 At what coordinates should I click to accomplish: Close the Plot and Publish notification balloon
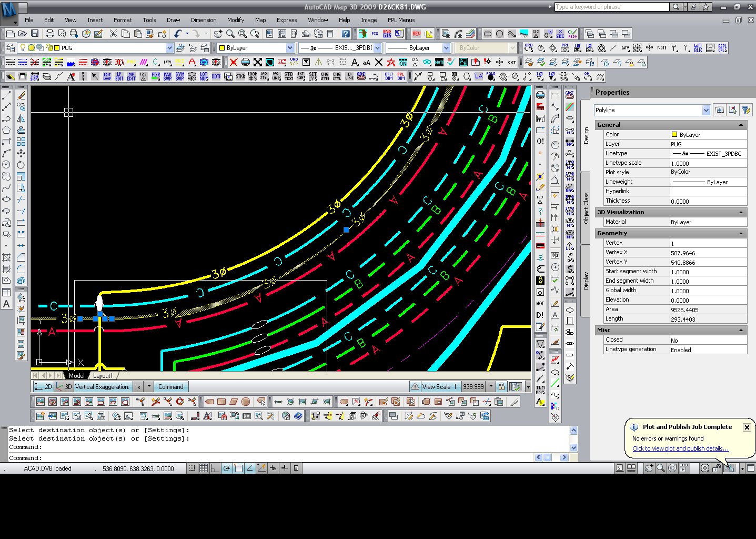click(x=747, y=427)
